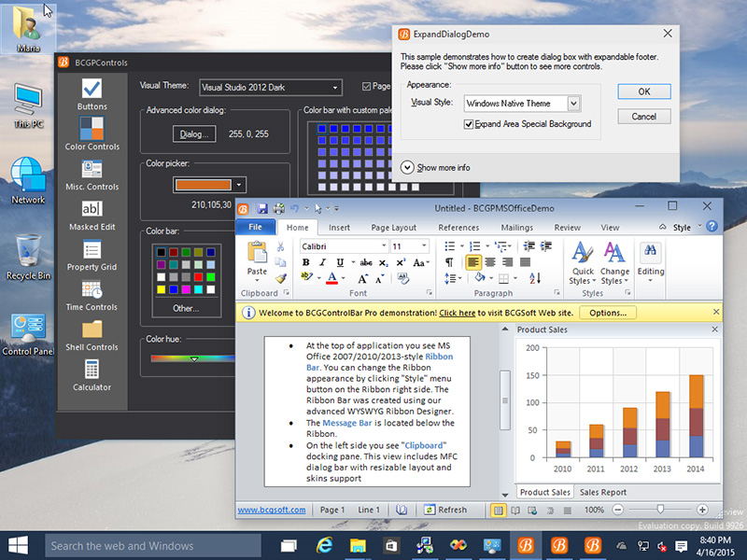Select Time Controls sidebar item
Image resolution: width=747 pixels, height=560 pixels.
(92, 295)
